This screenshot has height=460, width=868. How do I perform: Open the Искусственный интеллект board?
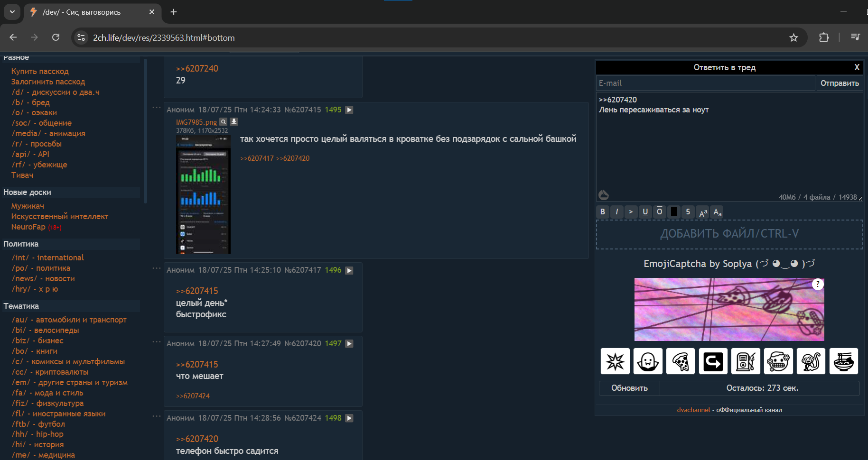pyautogui.click(x=60, y=216)
